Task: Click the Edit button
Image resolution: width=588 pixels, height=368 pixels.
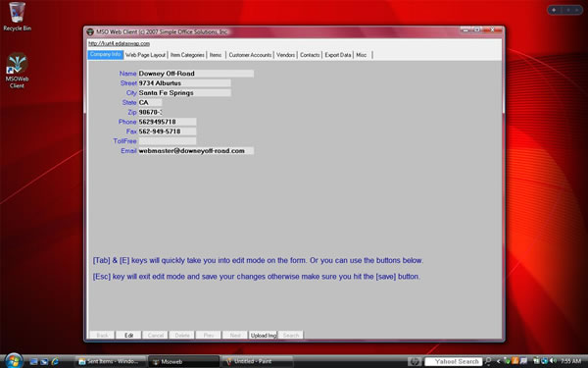Action: click(128, 335)
